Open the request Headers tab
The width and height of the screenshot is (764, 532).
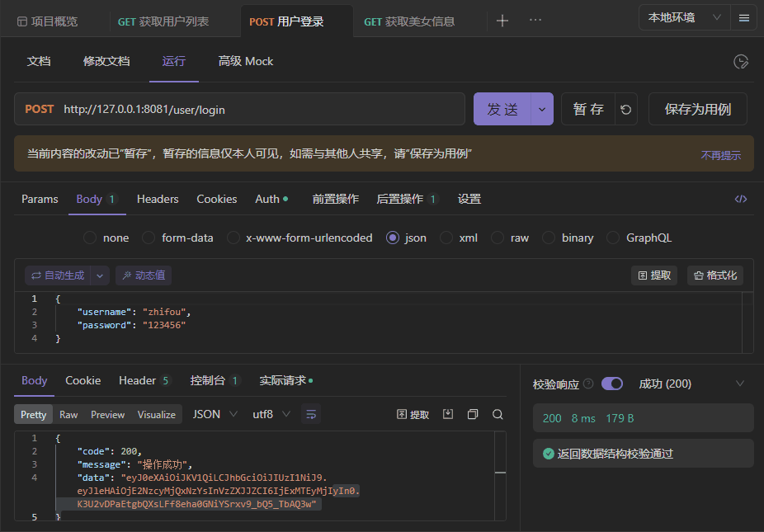[158, 199]
